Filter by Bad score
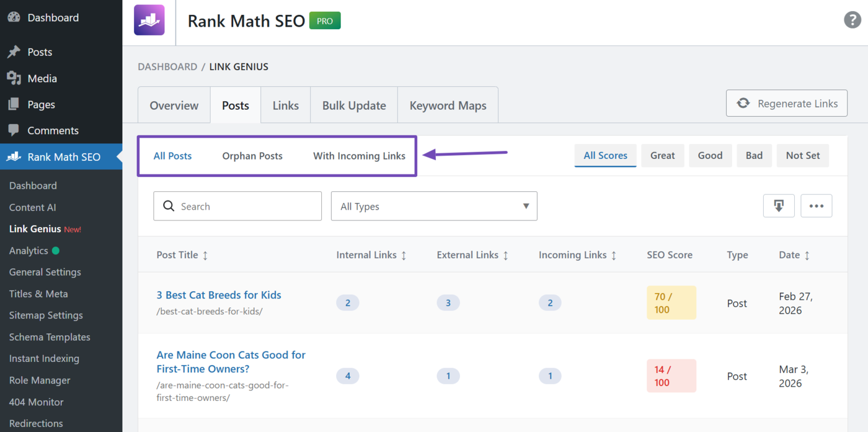The height and width of the screenshot is (432, 868). click(x=754, y=156)
